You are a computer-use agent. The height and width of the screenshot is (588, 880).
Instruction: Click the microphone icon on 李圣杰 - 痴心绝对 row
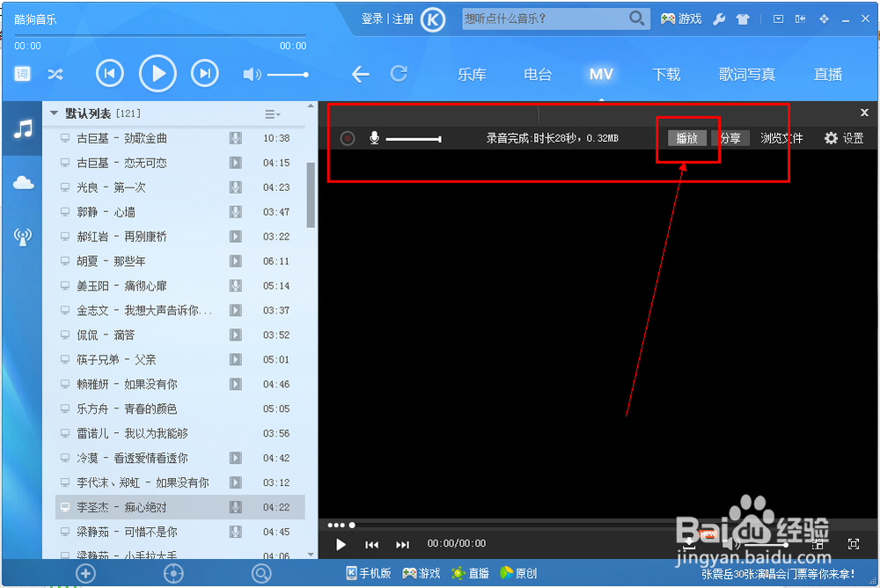pyautogui.click(x=236, y=507)
